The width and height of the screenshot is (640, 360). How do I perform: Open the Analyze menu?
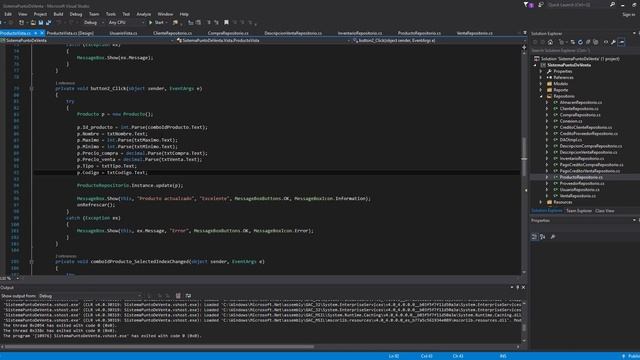point(144,14)
